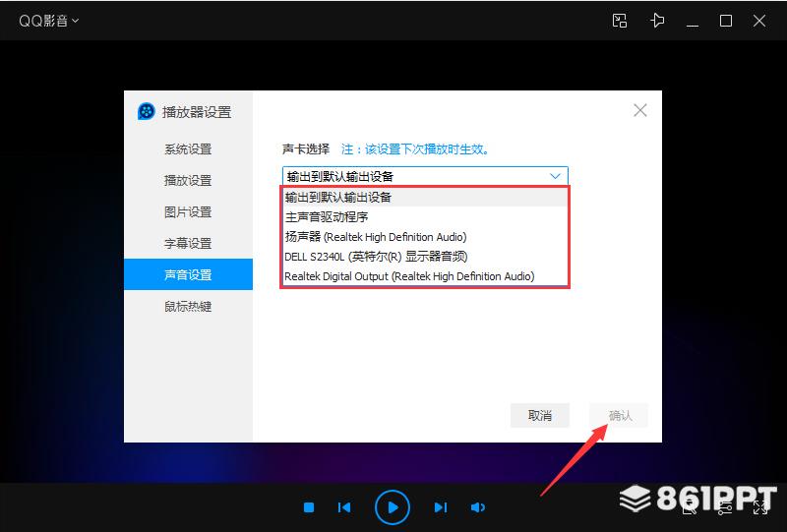Choose 主声音驱动程序 option
The image size is (787, 532).
[425, 216]
